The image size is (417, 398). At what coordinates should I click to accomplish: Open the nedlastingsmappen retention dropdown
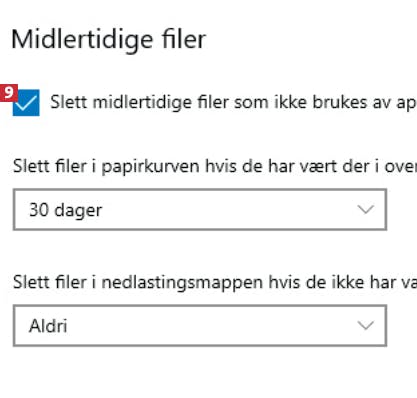200,325
